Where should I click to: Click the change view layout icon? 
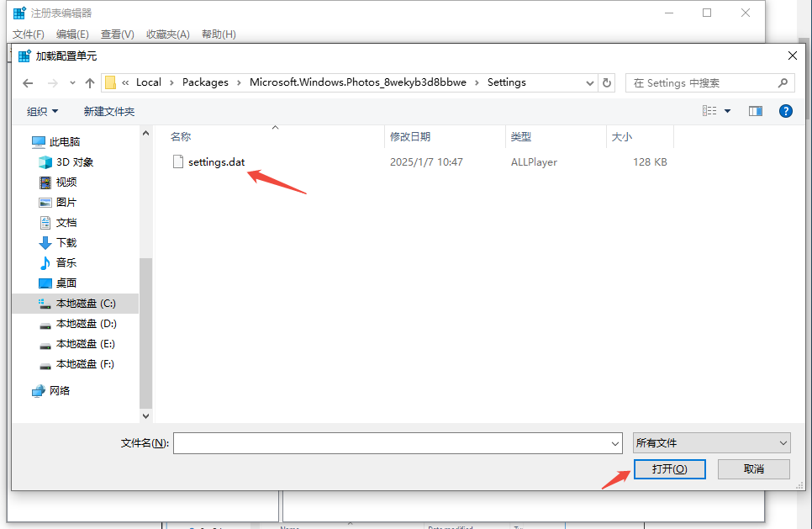[x=709, y=111]
